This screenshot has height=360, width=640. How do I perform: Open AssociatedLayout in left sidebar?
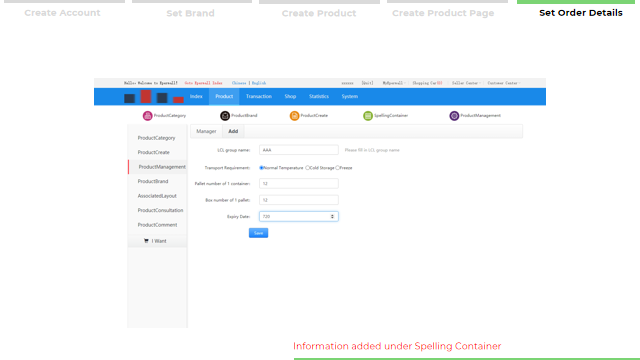pos(158,196)
